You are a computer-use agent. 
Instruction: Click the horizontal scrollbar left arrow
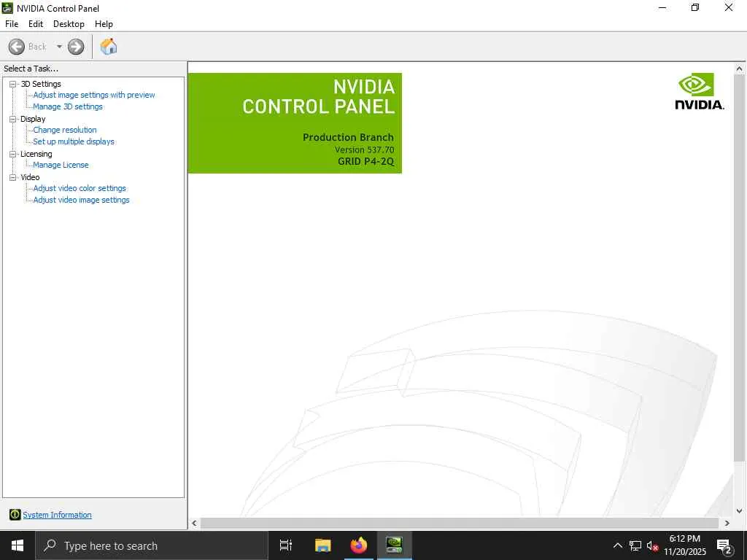coord(194,523)
